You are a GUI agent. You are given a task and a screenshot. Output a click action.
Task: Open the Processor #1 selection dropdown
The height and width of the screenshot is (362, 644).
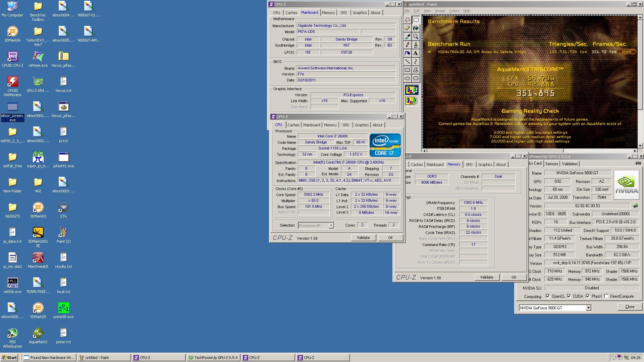331,226
